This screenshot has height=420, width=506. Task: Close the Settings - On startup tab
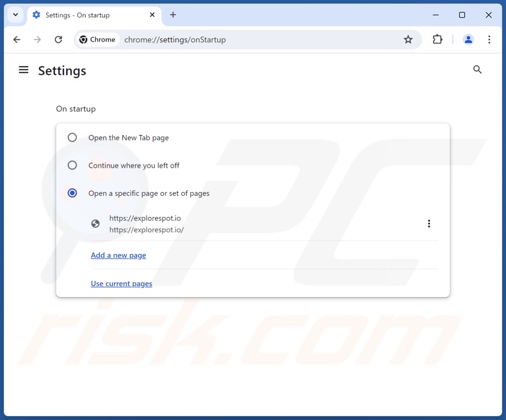152,15
